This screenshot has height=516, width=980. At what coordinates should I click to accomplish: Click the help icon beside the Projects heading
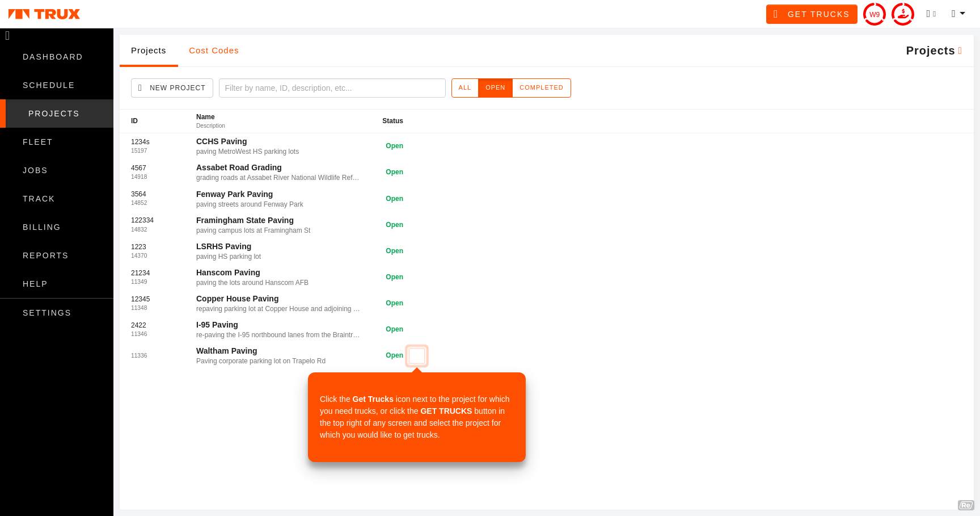click(x=960, y=51)
